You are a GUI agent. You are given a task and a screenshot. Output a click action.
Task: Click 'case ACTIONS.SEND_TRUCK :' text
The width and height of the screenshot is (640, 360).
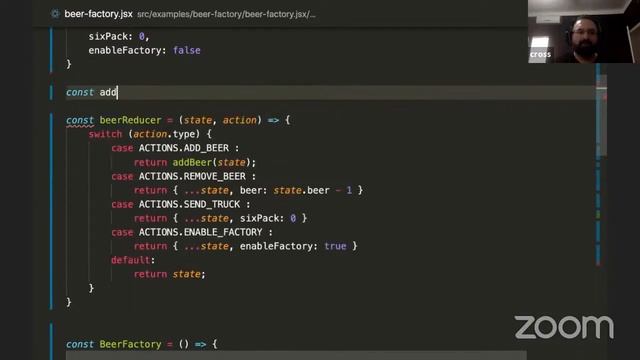click(x=181, y=204)
